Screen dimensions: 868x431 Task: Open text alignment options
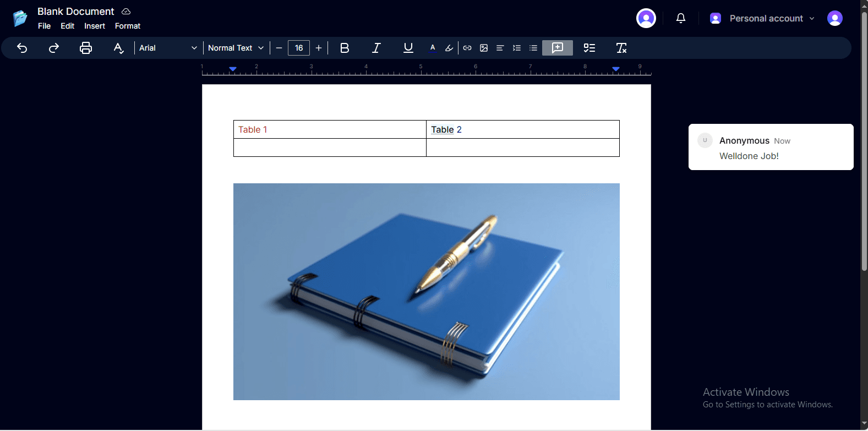[500, 48]
